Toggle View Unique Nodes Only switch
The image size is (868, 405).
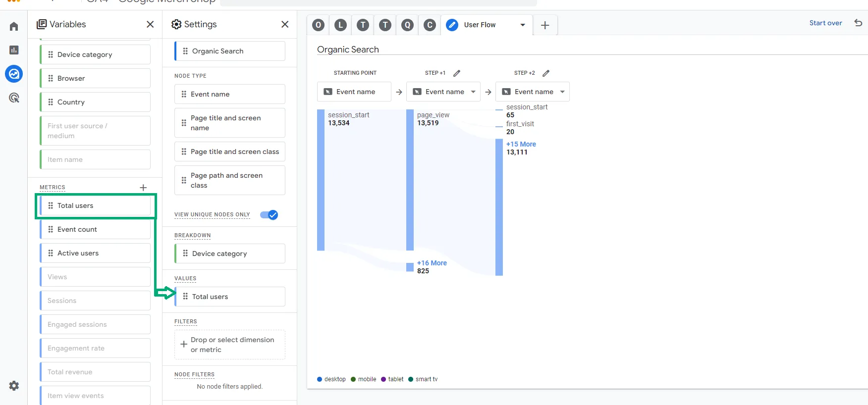coord(269,215)
